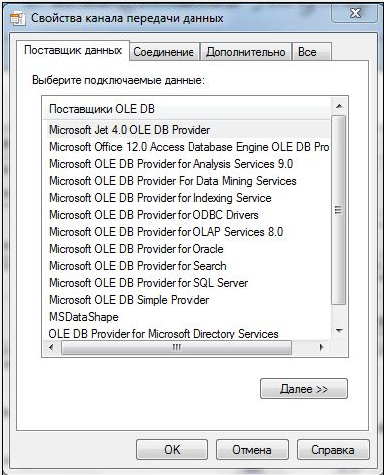Switch to the Соединение tab
The height and width of the screenshot is (475, 384).
point(164,52)
